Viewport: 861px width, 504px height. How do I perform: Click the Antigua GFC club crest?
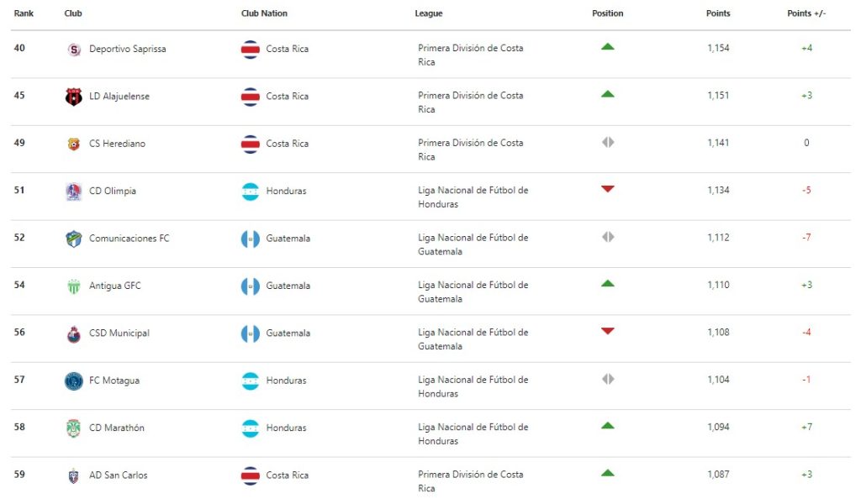(x=74, y=286)
